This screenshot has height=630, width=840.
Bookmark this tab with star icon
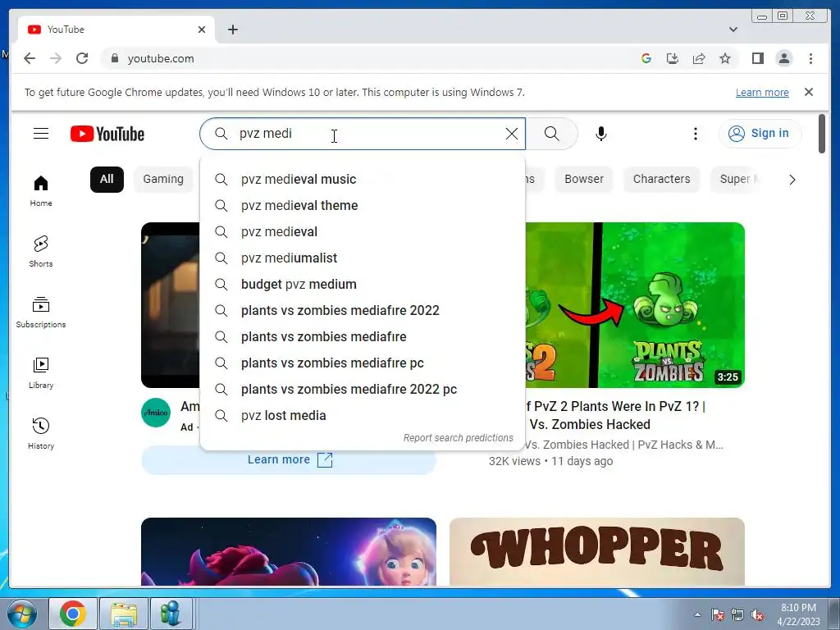(725, 58)
